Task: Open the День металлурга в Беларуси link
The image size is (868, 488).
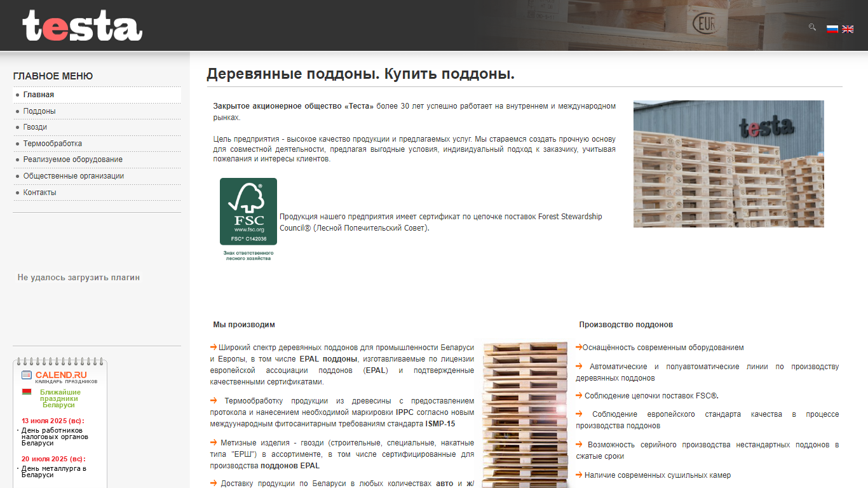Action: 54,471
